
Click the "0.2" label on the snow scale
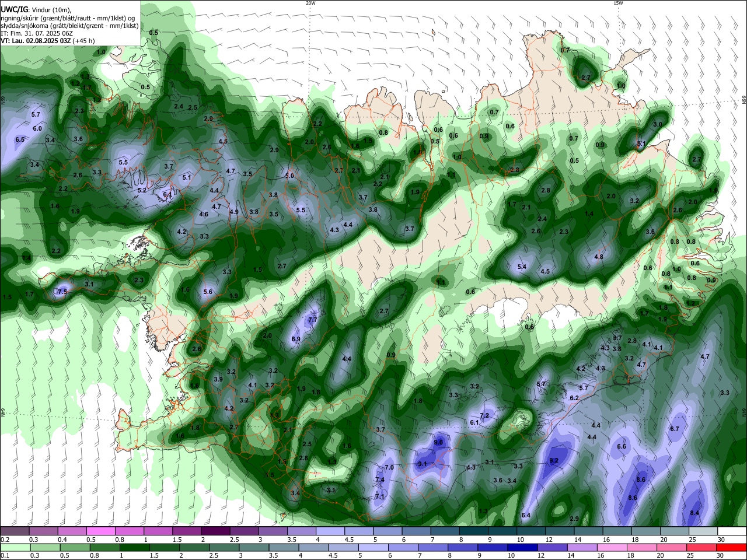[x=5, y=540]
